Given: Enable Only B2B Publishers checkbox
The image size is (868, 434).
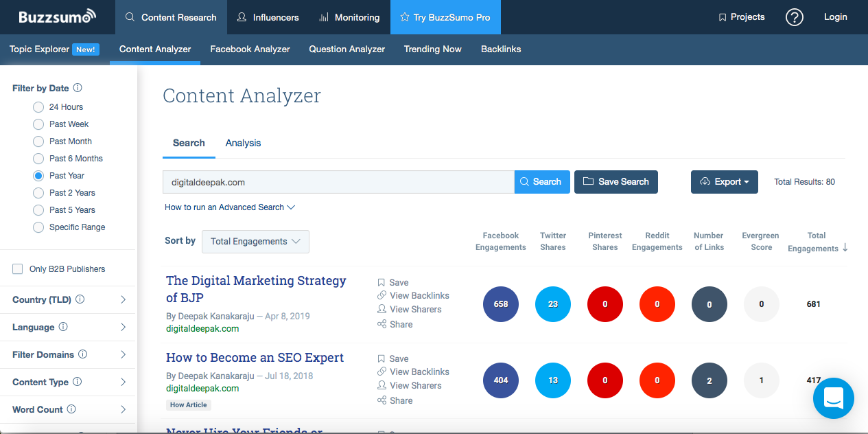Looking at the screenshot, I should tap(18, 269).
